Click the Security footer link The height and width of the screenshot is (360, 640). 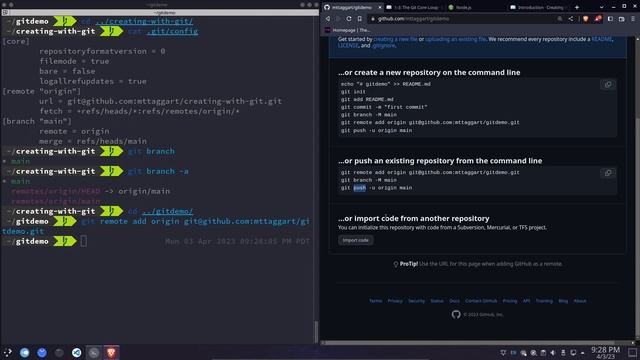[416, 301]
